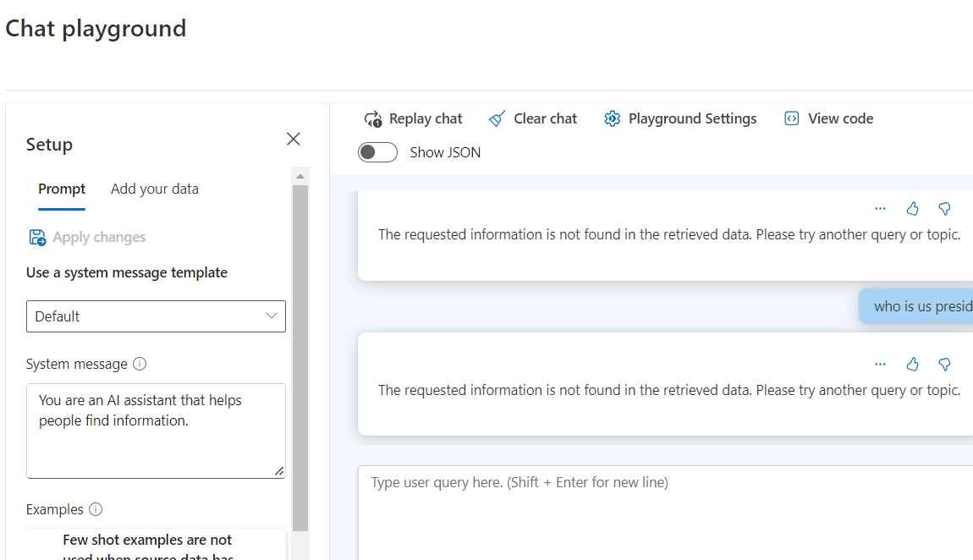This screenshot has width=973, height=560.
Task: Click the system message resize handle
Action: point(279,472)
